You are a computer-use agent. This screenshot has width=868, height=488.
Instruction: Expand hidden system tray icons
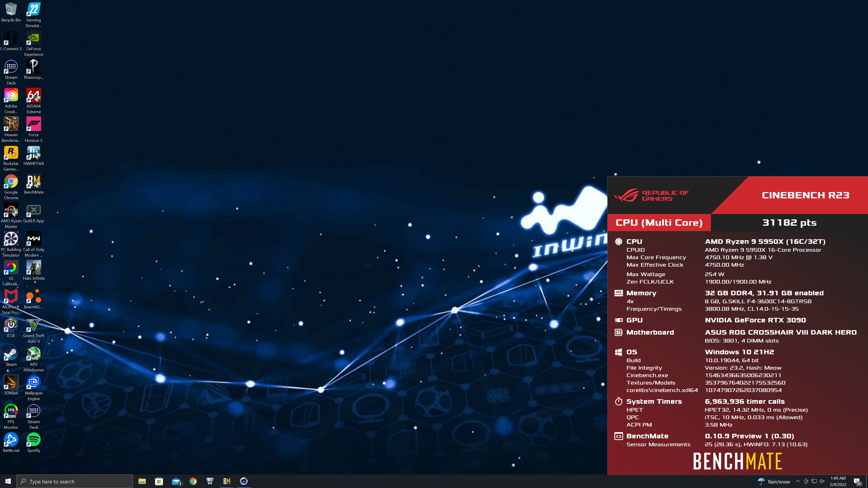(x=797, y=481)
